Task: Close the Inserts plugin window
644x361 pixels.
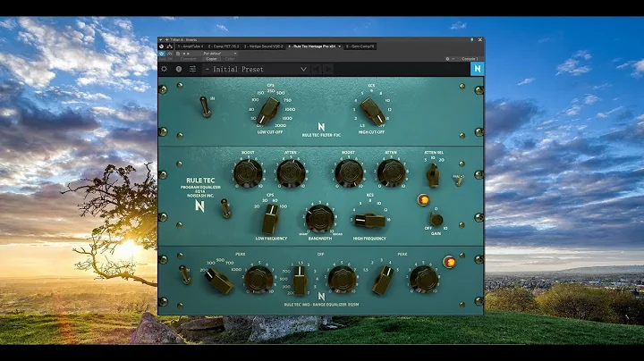Action: tap(479, 40)
